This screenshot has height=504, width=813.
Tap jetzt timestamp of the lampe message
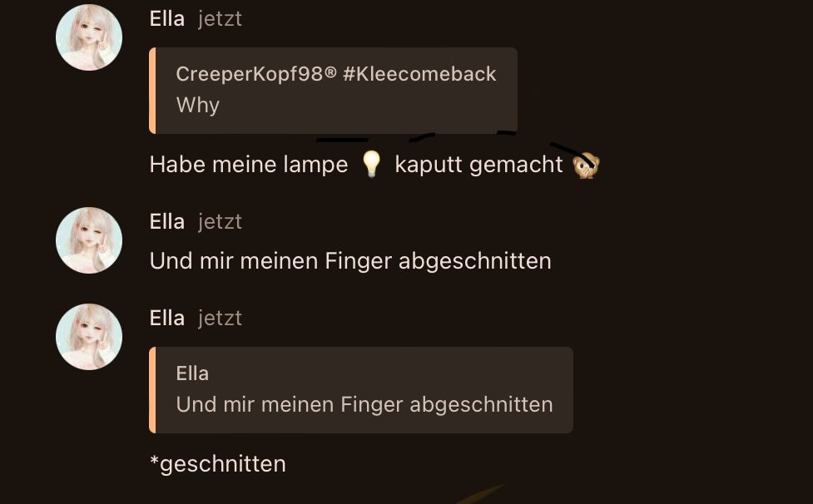[x=220, y=19]
